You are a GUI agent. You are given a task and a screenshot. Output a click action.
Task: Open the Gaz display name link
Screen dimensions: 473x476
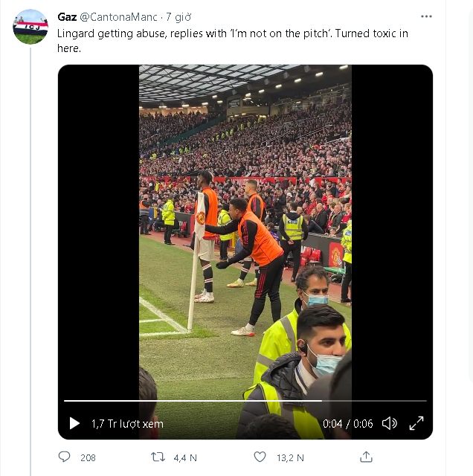tap(67, 17)
